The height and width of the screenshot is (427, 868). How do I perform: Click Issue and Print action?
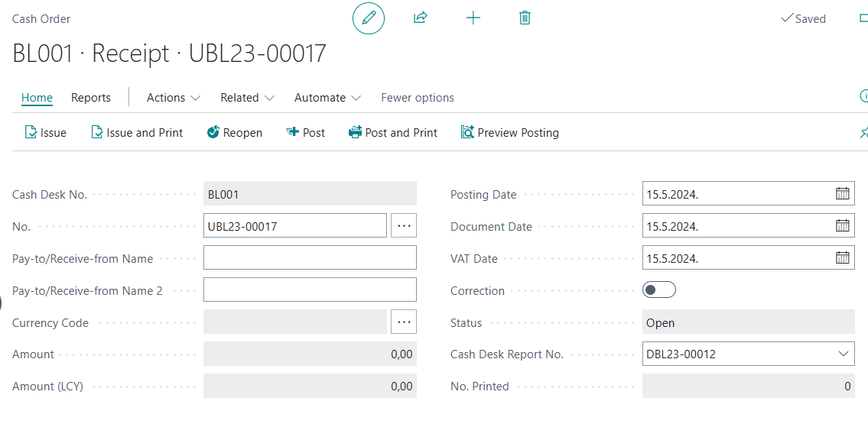click(x=137, y=133)
